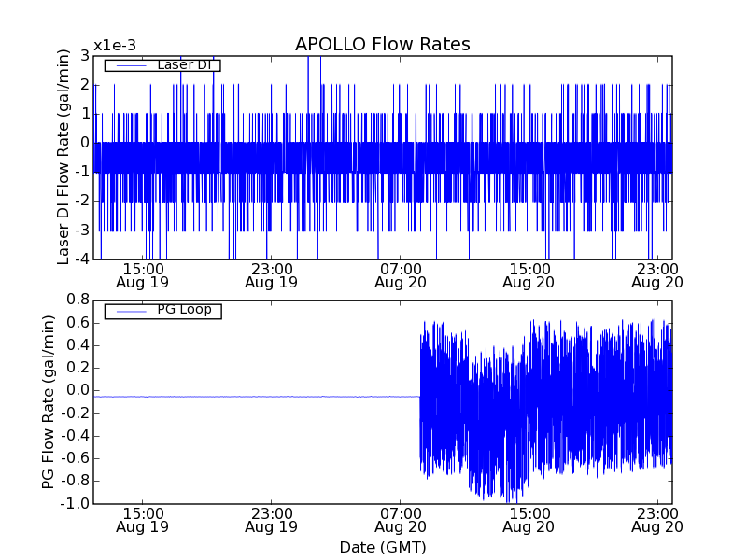This screenshot has height=560, width=747.
Task: Click the "APOLLO Flow Rates" chart title
Action: click(382, 45)
